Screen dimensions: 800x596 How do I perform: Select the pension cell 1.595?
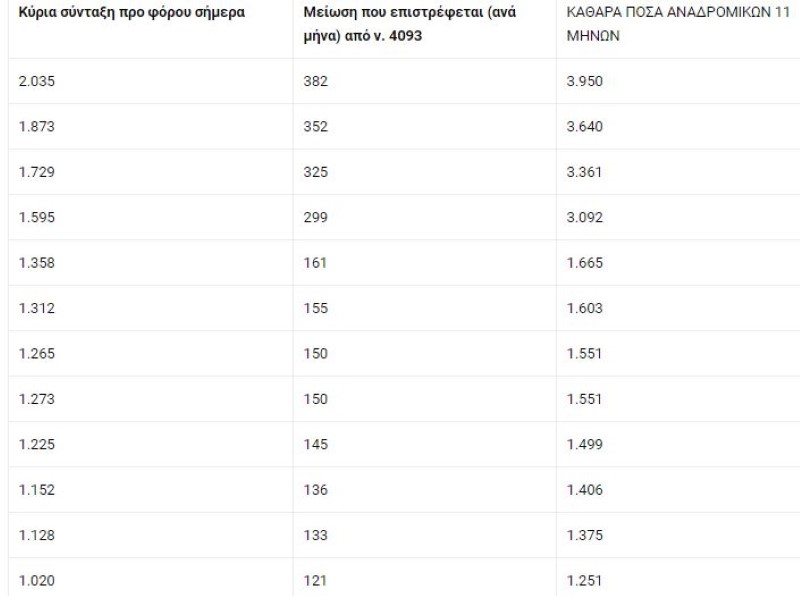(x=36, y=217)
